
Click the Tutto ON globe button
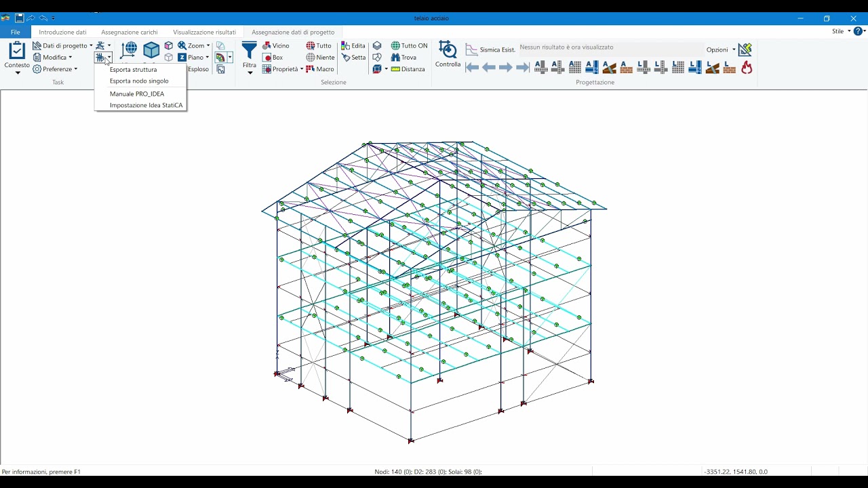(409, 45)
